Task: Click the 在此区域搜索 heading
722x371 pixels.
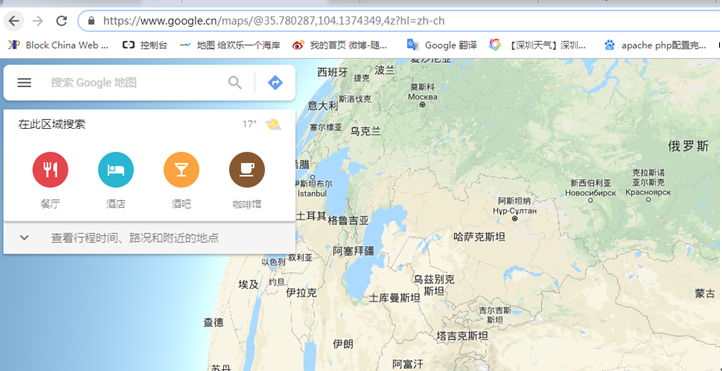Action: pos(52,124)
